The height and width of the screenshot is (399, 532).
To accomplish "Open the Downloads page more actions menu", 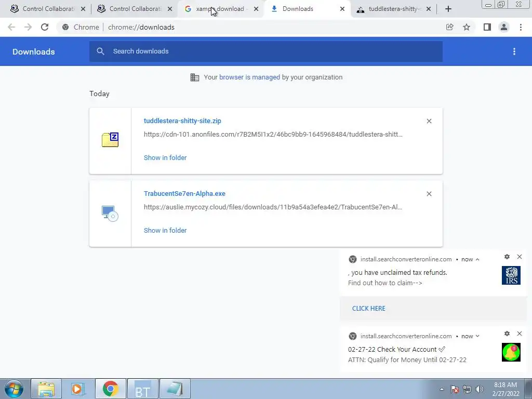I will [514, 51].
